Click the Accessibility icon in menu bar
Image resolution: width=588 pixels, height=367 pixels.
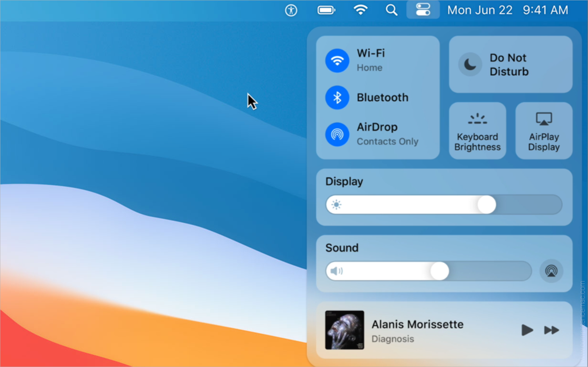[x=291, y=10]
